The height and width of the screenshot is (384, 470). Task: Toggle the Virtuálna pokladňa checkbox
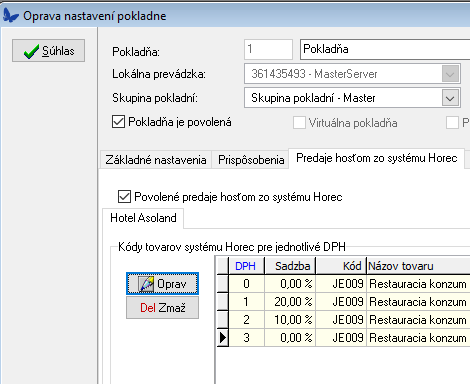(x=299, y=123)
